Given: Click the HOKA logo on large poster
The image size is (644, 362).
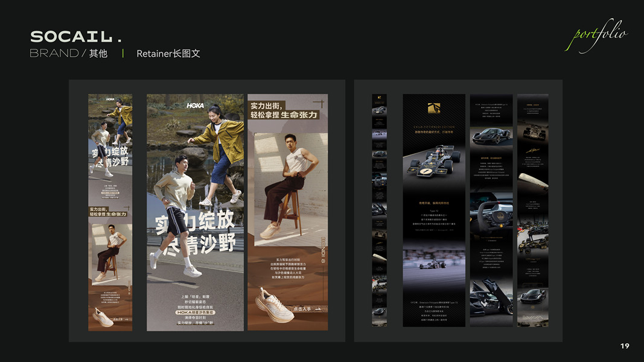Looking at the screenshot, I should coord(195,106).
